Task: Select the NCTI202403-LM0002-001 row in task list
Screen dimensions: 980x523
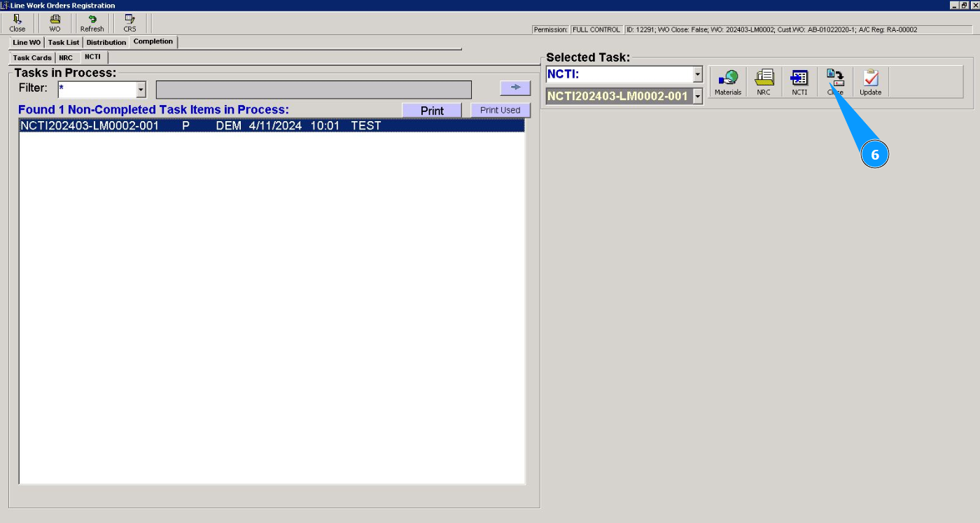Action: 272,126
